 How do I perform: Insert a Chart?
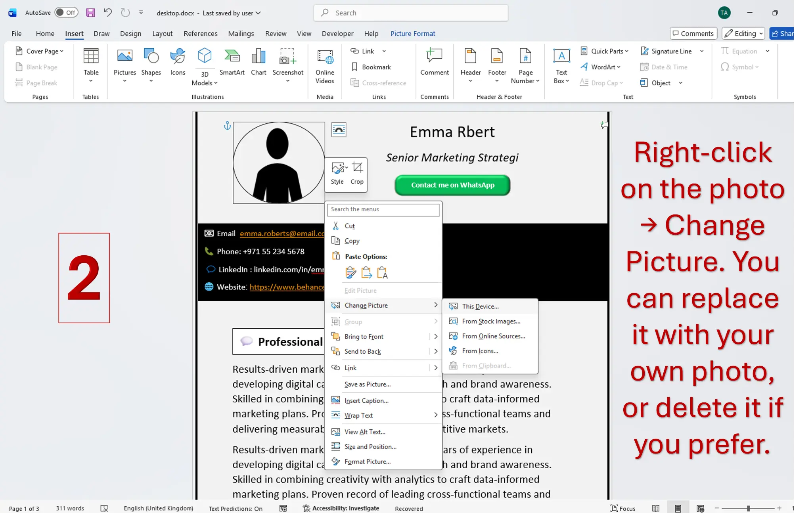coord(258,63)
